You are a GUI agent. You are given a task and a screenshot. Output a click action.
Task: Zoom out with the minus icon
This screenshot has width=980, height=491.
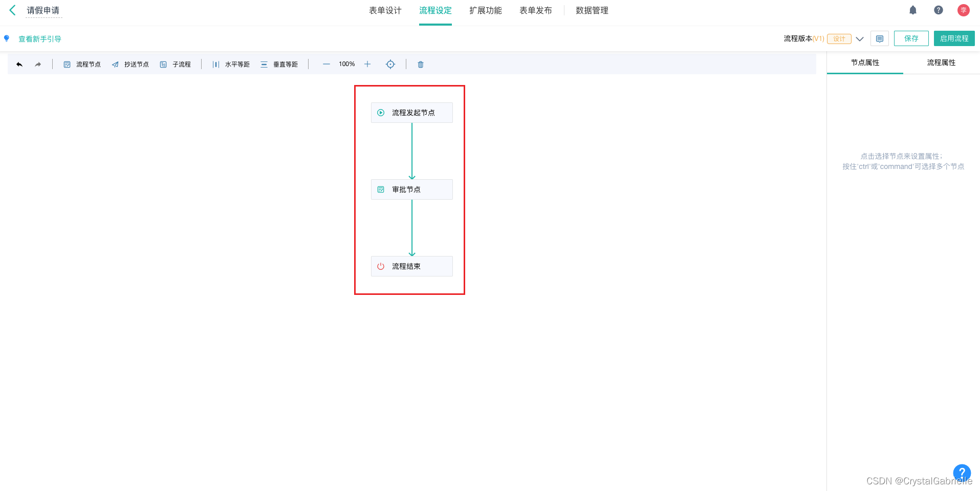[326, 64]
